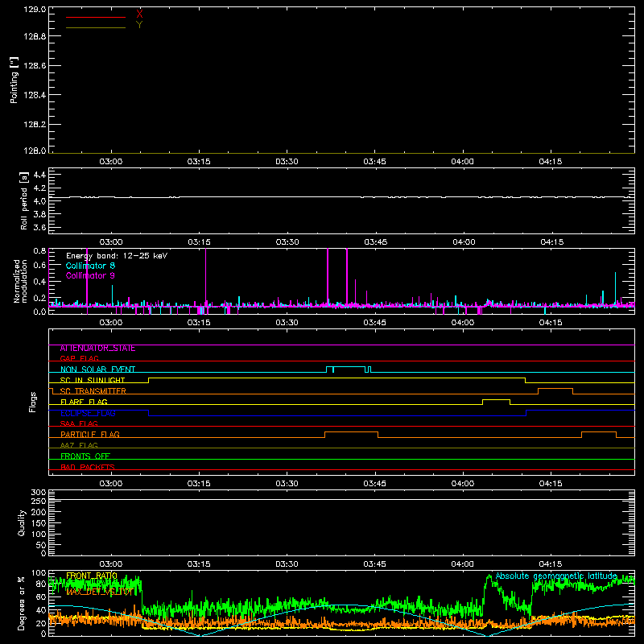
Task: Select the Pointing axis title
Action: [14, 80]
